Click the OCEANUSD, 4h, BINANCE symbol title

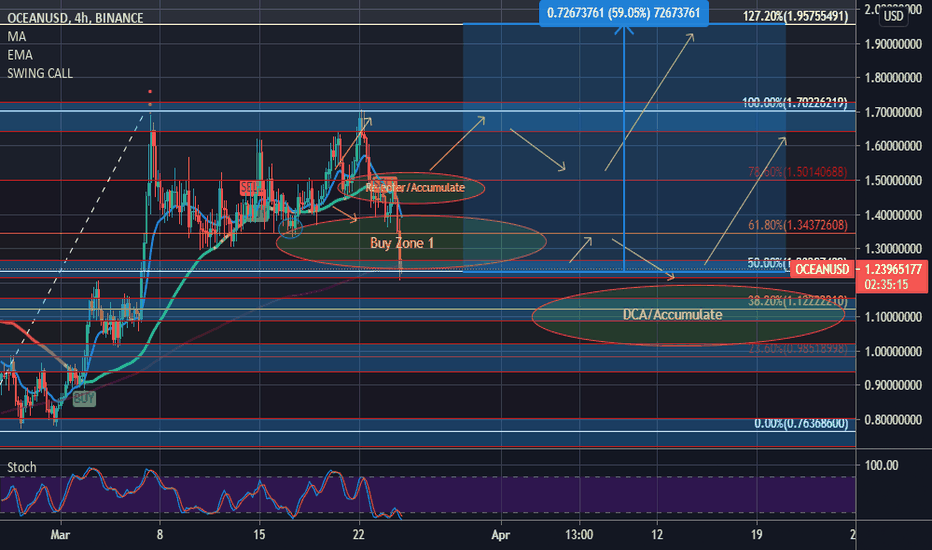(x=75, y=18)
